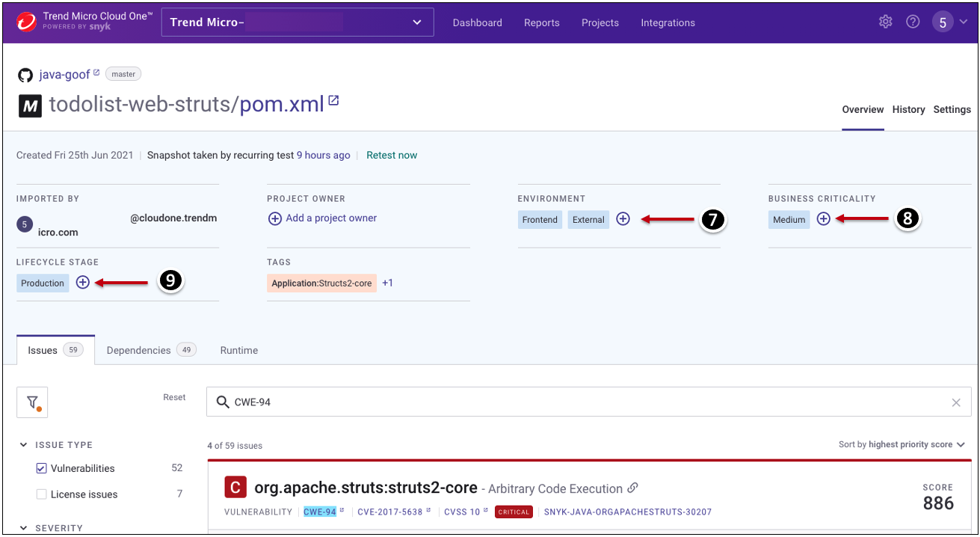Open Sort by highest priority score dropdown
Screen dimensions: 980x537
[902, 444]
